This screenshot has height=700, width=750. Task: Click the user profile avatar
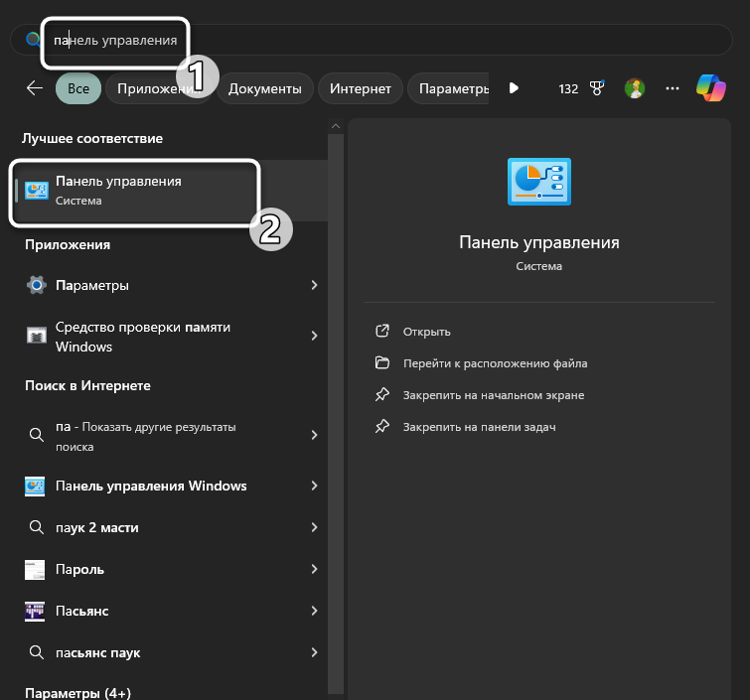point(634,88)
